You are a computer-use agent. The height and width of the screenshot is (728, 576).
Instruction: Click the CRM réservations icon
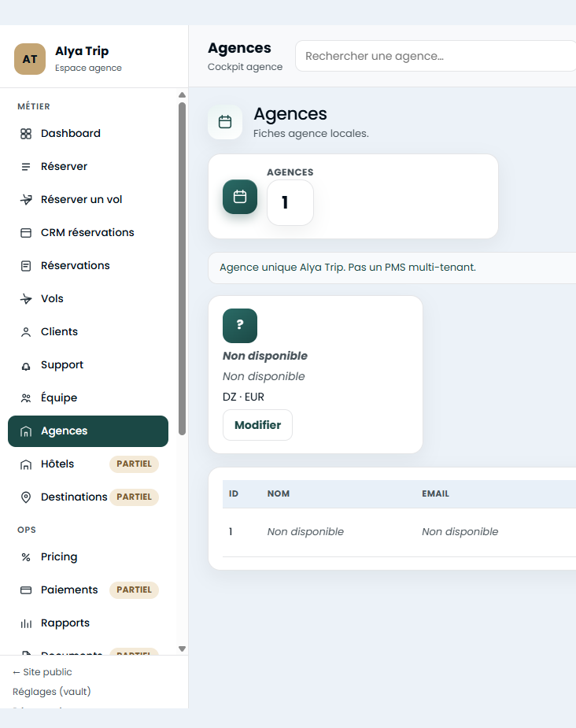[x=26, y=233]
